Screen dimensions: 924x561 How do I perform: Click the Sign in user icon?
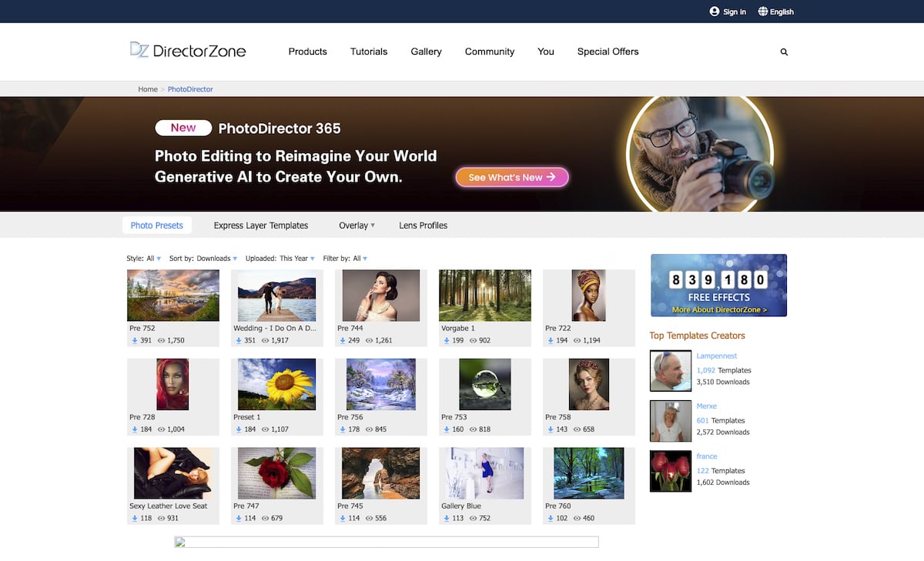tap(715, 12)
